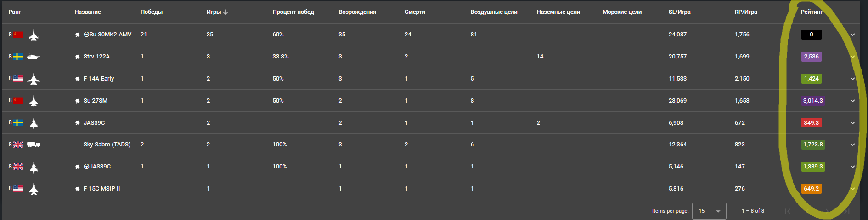Screen dimensions: 868x220
Task: Click the purple 3,014.3 rating badge
Action: (812, 101)
